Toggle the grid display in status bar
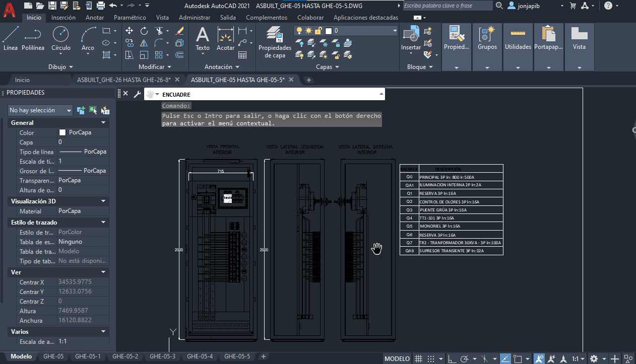This screenshot has width=636, height=364. pyautogui.click(x=418, y=358)
